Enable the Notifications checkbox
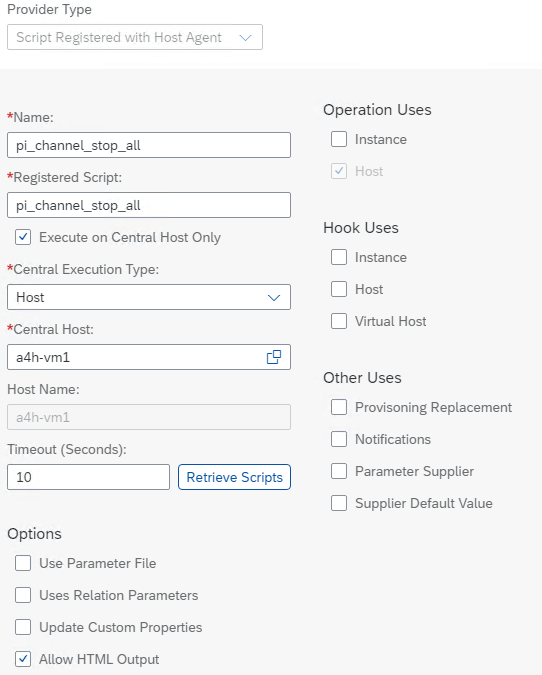Viewport: 542px width, 675px height. [x=339, y=439]
